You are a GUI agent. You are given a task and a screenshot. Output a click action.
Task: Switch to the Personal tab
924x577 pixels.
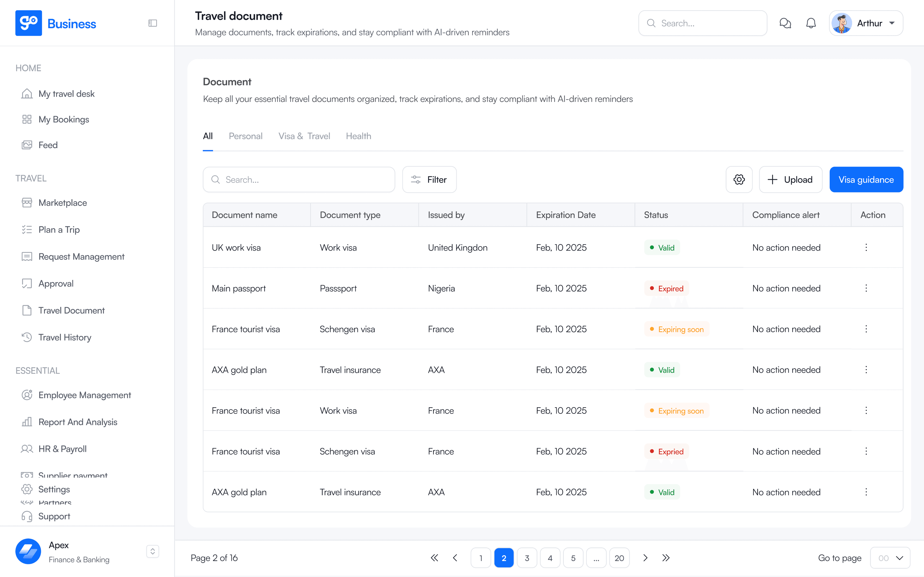tap(245, 136)
